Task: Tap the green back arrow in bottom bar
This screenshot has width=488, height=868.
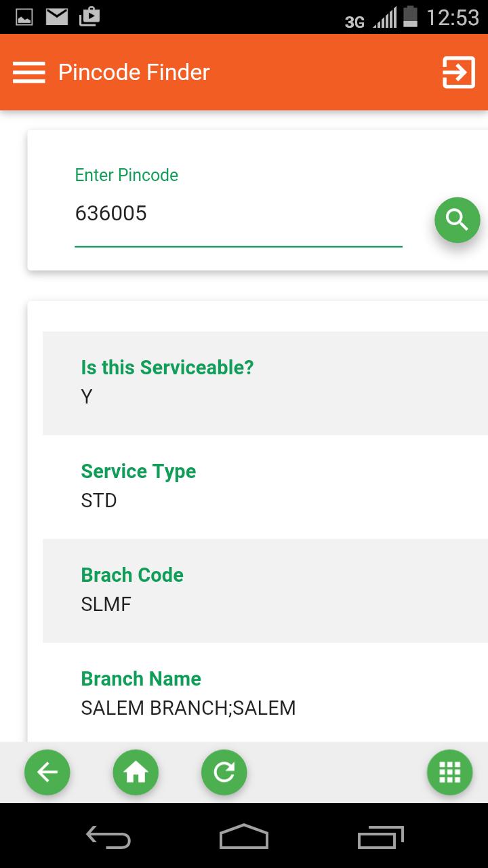Action: (47, 772)
